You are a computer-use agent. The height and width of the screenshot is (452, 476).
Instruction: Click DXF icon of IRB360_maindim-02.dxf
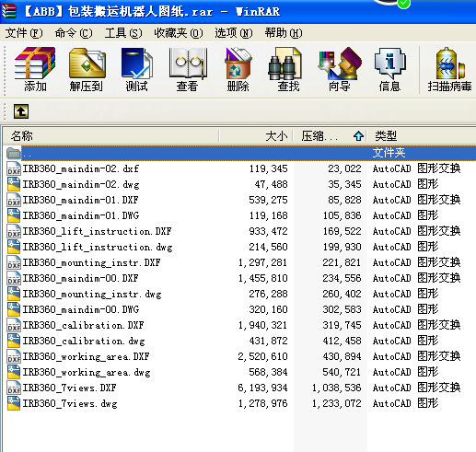[x=14, y=168]
